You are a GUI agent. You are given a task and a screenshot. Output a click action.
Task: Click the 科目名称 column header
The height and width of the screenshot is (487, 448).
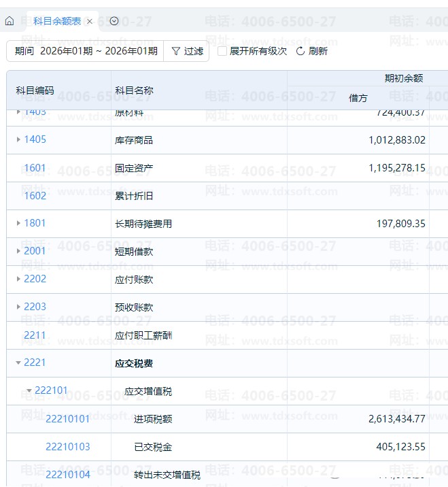pyautogui.click(x=134, y=90)
